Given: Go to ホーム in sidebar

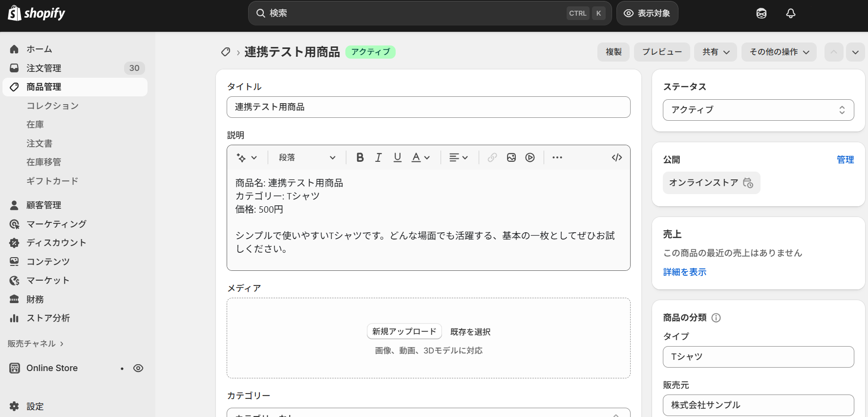Looking at the screenshot, I should click(75, 49).
